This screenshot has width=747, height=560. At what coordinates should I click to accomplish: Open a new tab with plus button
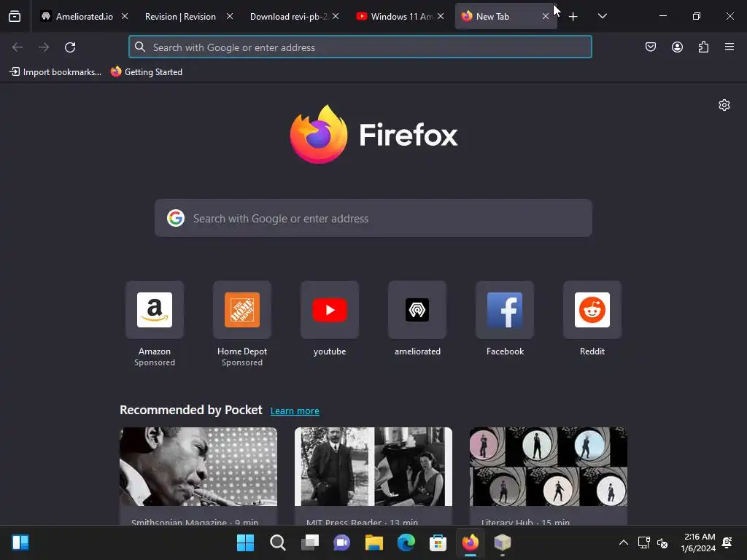click(x=573, y=17)
